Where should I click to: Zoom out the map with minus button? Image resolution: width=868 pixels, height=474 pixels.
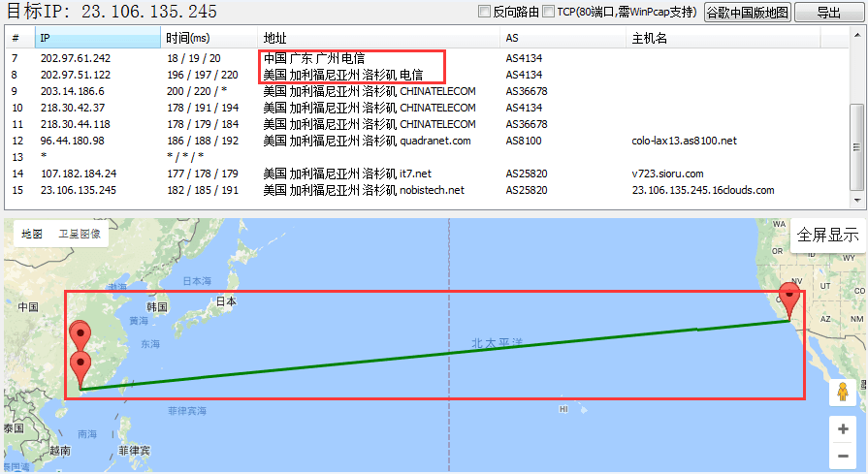[x=843, y=456]
